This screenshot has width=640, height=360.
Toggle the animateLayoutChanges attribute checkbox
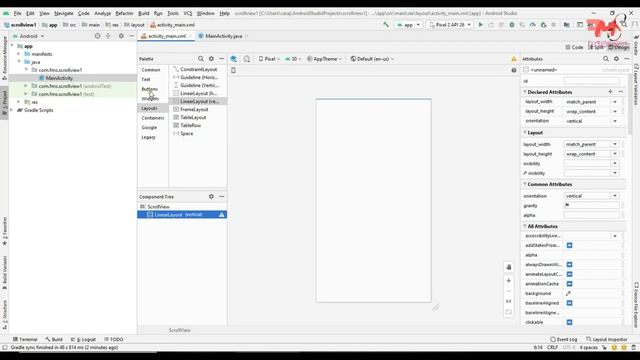coord(569,274)
